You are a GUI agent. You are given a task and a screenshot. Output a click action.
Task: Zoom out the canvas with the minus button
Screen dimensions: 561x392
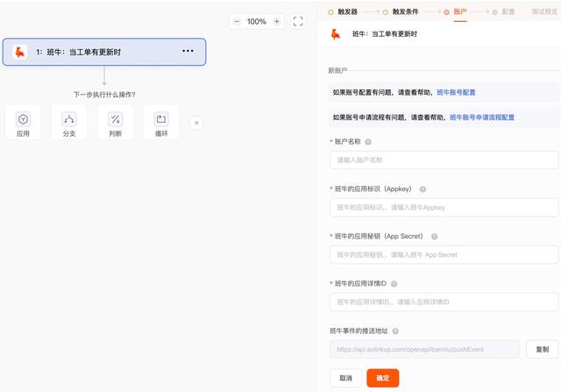237,21
